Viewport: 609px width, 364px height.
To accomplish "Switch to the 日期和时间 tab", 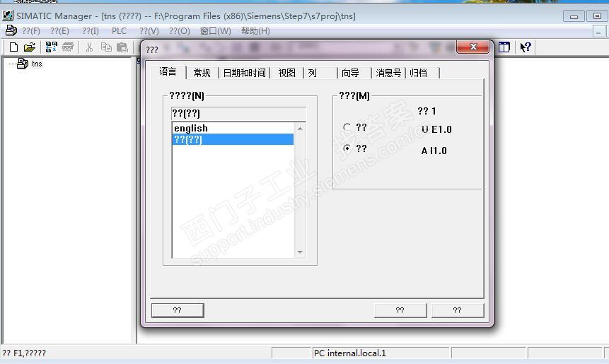I will [244, 73].
